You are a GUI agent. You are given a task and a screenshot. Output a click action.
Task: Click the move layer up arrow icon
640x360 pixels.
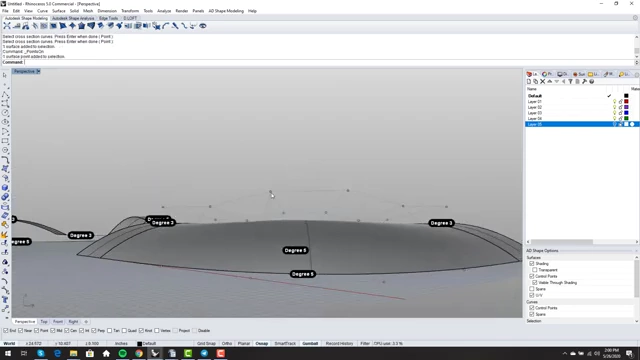click(549, 82)
